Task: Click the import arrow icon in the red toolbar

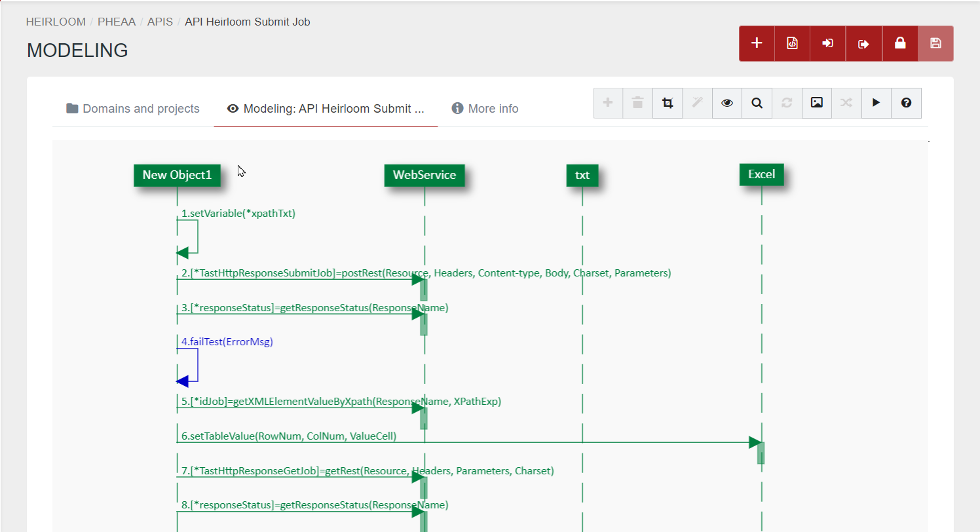Action: pos(828,43)
